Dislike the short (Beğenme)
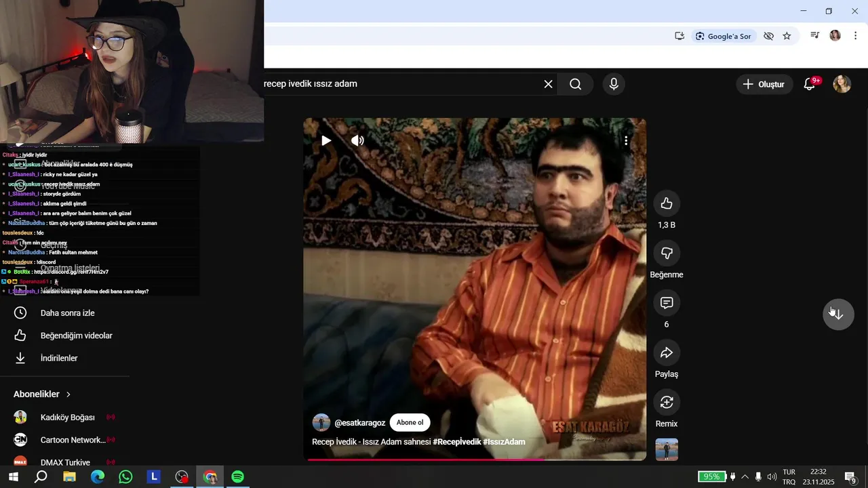The height and width of the screenshot is (488, 868). coord(667,253)
